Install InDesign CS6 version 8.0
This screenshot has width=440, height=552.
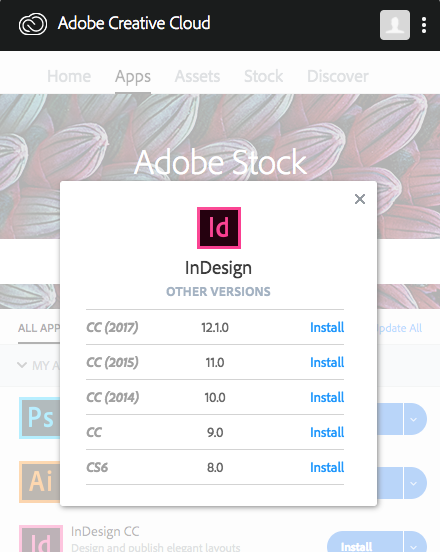point(327,468)
